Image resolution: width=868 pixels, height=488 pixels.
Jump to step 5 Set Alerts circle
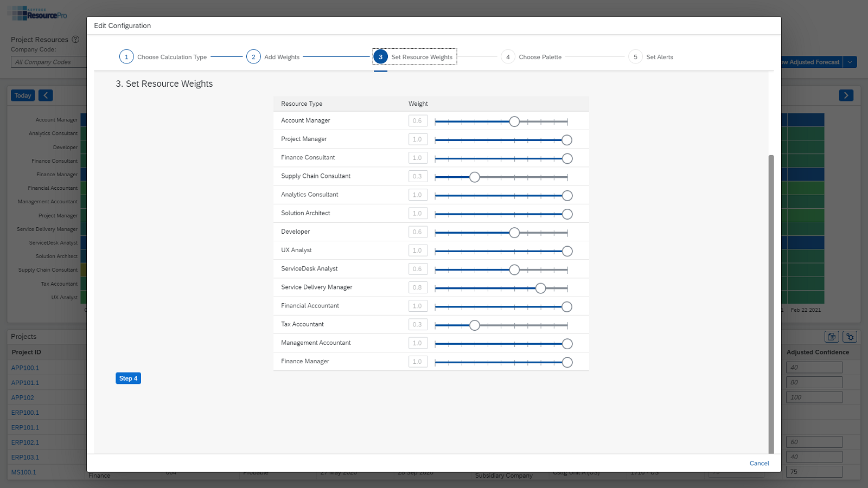(635, 57)
